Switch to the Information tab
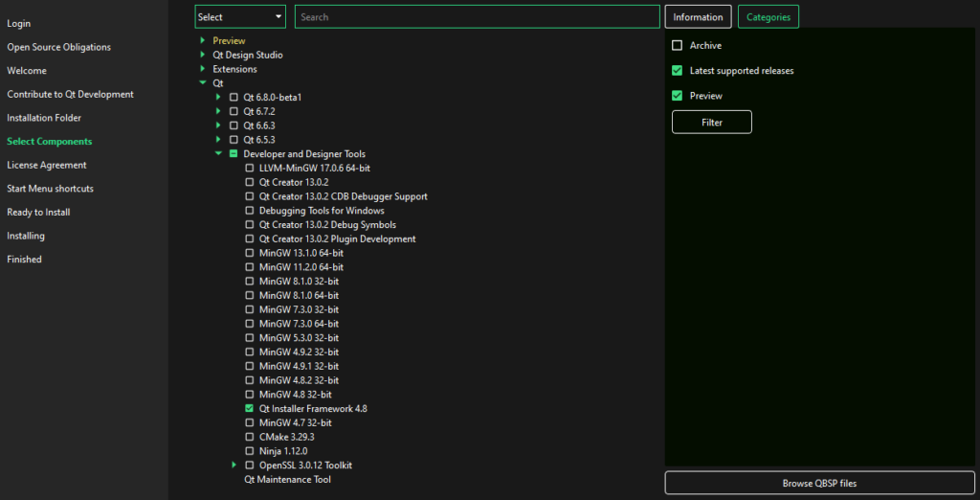 pyautogui.click(x=698, y=17)
